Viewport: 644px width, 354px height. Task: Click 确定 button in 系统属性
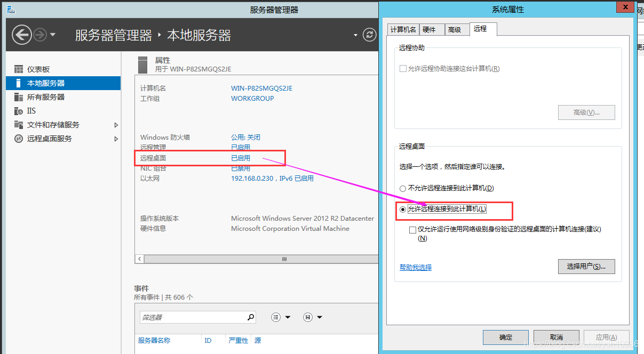point(505,337)
